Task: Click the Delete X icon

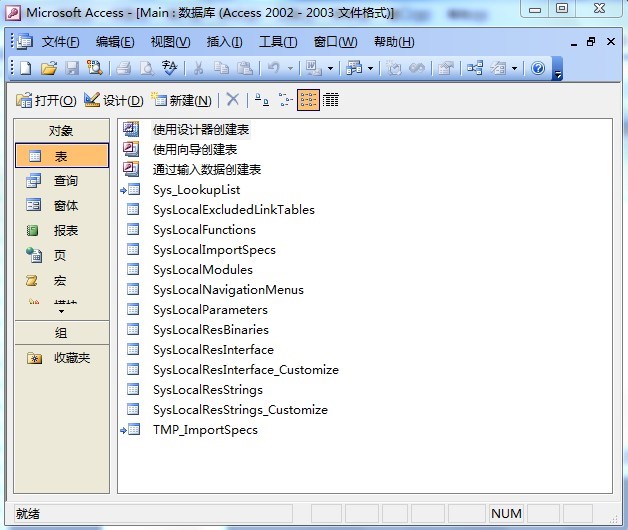Action: pyautogui.click(x=233, y=99)
